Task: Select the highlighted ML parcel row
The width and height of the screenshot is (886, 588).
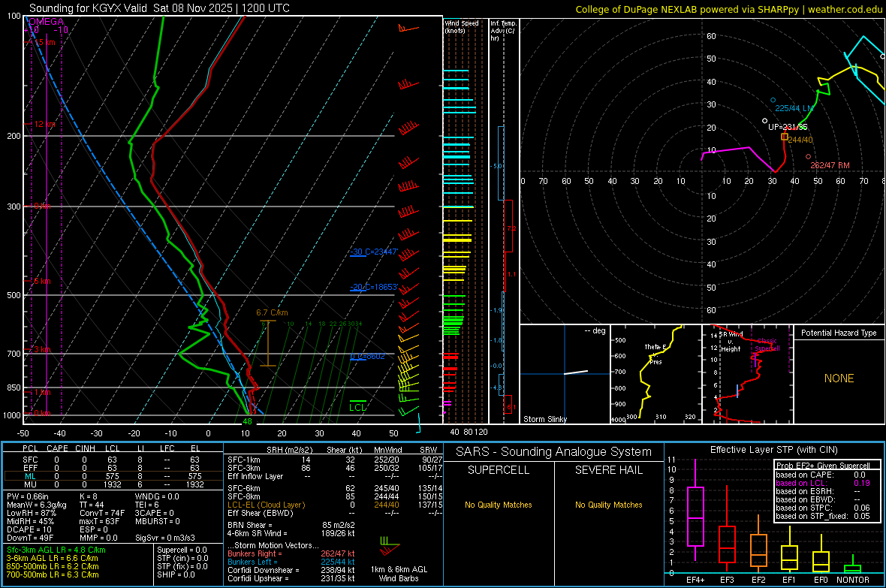Action: [x=113, y=476]
